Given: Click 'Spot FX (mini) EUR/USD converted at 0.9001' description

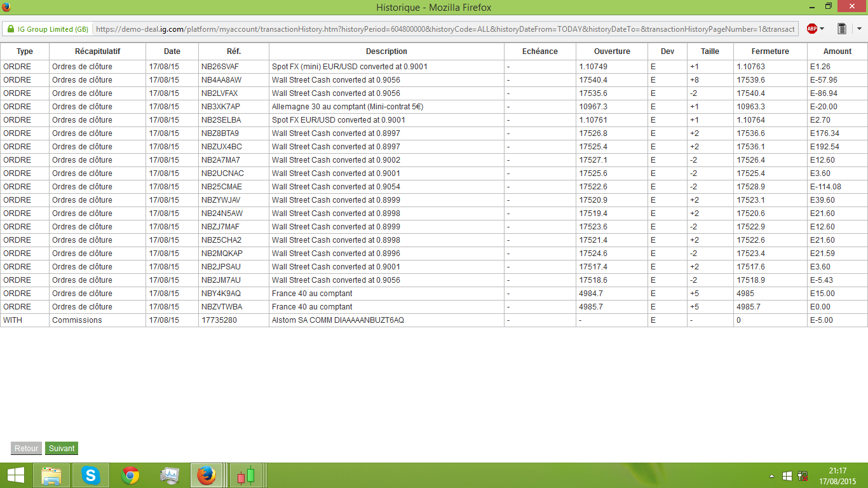Looking at the screenshot, I should (349, 67).
